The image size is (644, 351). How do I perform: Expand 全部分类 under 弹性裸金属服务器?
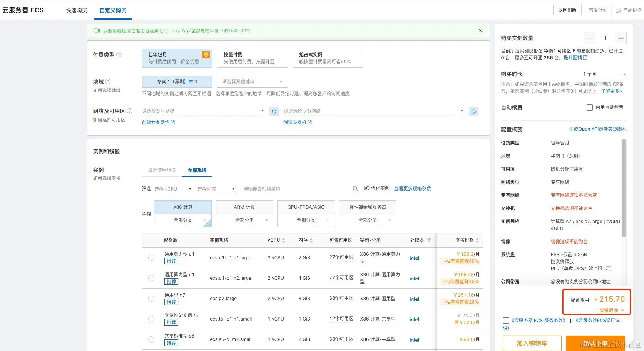(368, 220)
